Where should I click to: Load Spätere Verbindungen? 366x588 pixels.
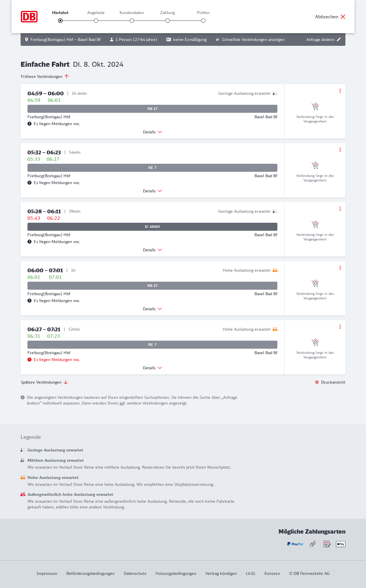coord(44,382)
